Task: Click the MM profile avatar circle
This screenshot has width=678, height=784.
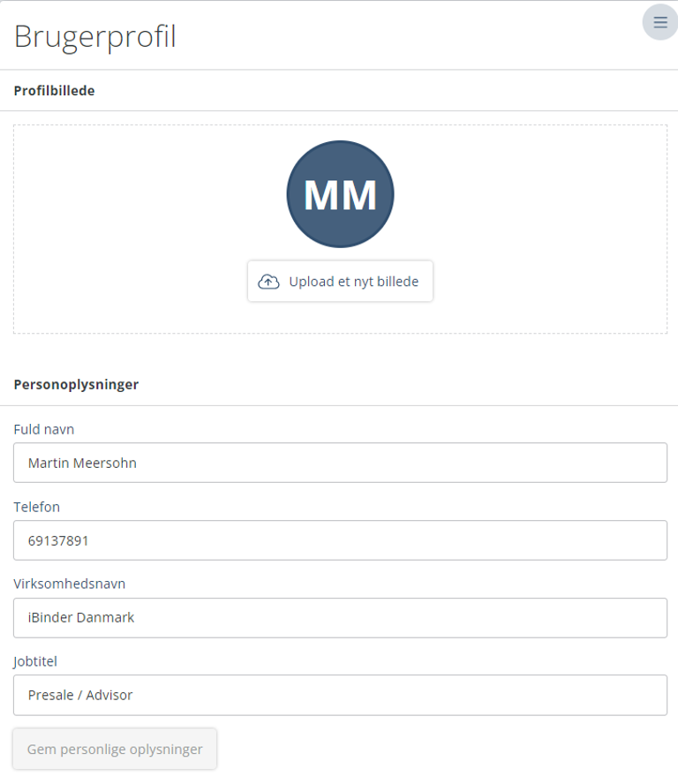Action: click(340, 194)
